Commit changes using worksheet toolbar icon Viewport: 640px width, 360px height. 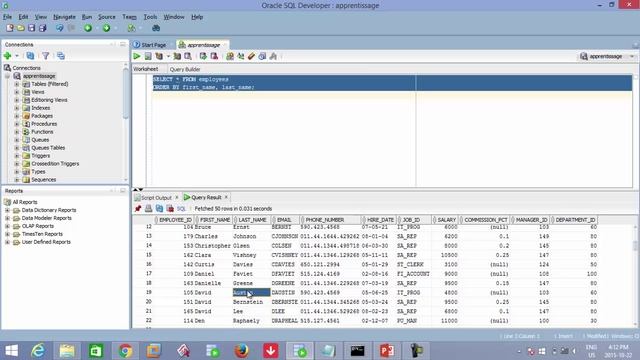pyautogui.click(x=203, y=56)
